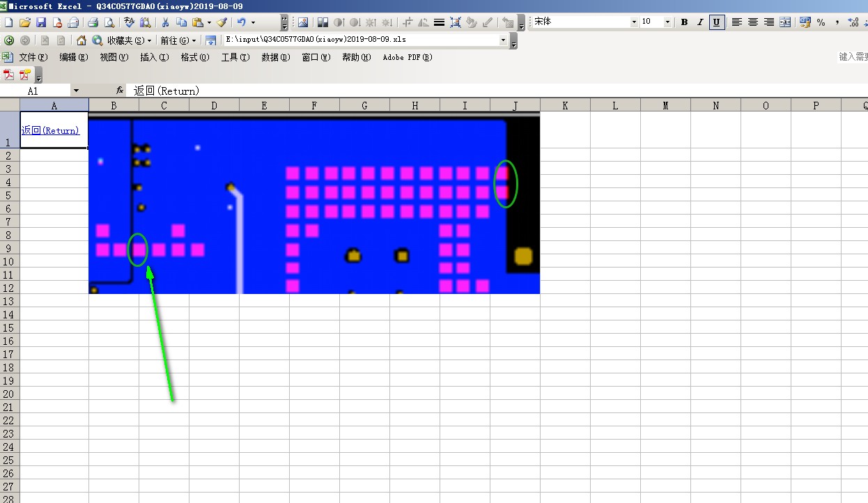This screenshot has height=503, width=868.
Task: Run the spelling check tool
Action: [x=129, y=22]
